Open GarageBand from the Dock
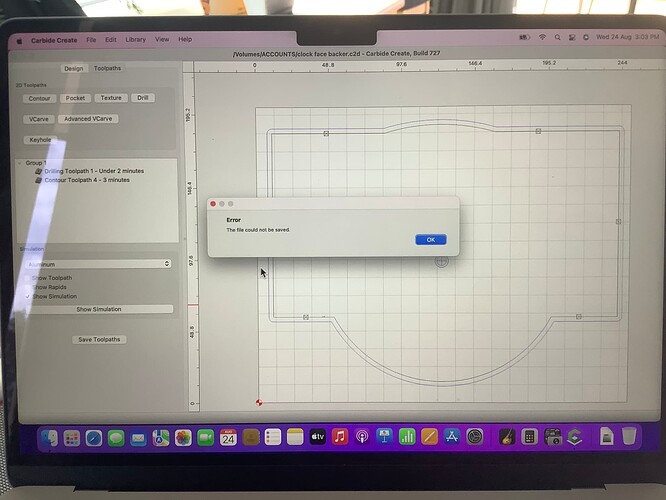 point(507,436)
